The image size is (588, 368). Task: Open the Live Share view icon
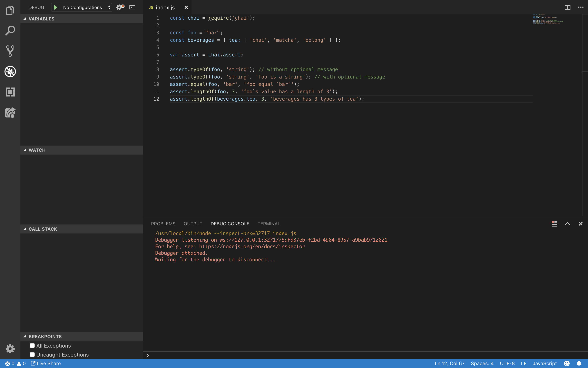pyautogui.click(x=10, y=112)
